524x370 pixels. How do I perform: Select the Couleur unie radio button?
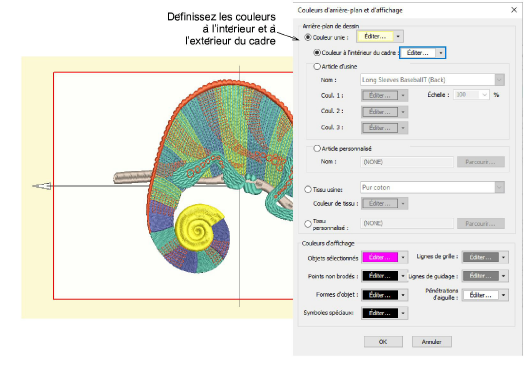pos(308,37)
